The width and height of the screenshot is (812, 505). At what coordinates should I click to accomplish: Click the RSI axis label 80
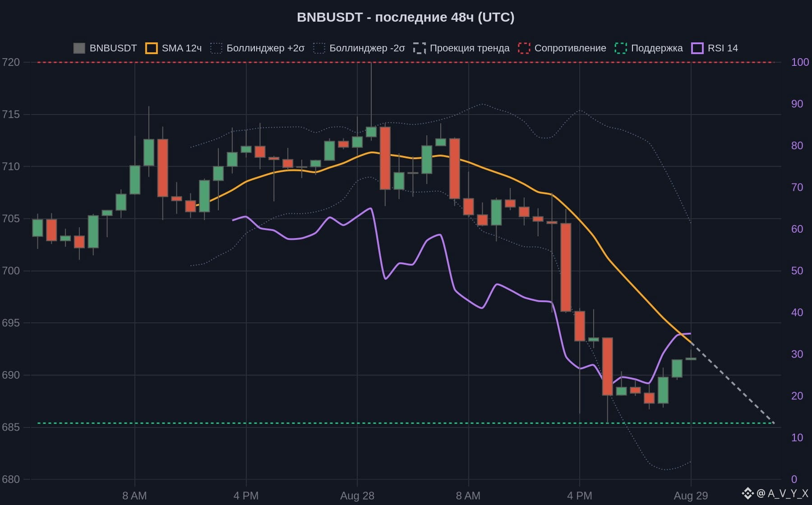797,146
